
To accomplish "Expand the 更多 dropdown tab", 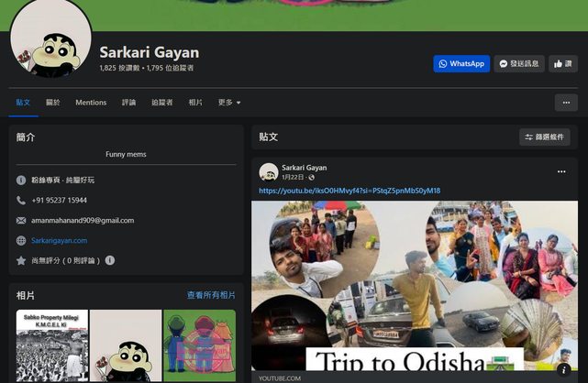I will 229,103.
